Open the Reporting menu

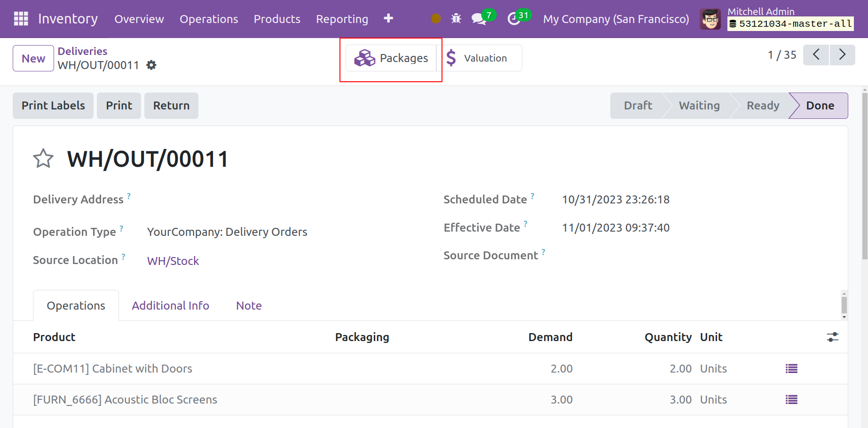[342, 19]
